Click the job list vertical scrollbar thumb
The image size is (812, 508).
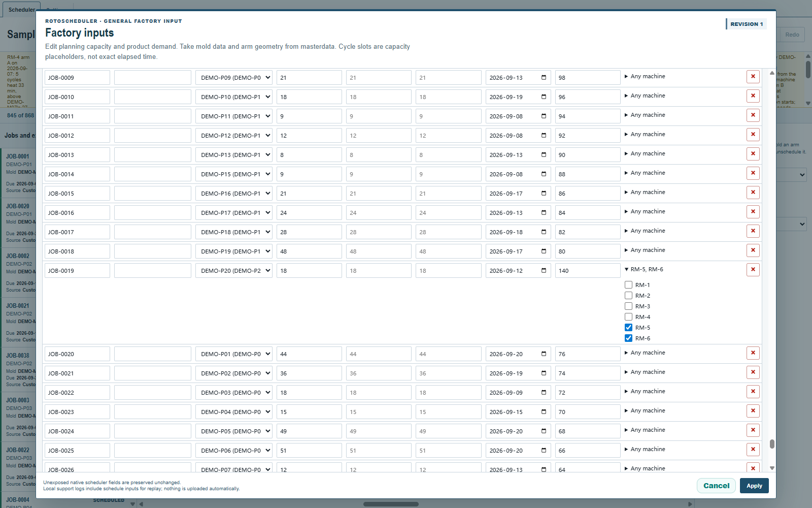pyautogui.click(x=772, y=444)
